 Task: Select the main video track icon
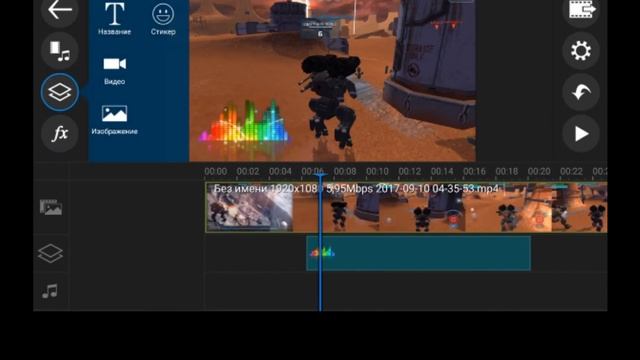[51, 207]
